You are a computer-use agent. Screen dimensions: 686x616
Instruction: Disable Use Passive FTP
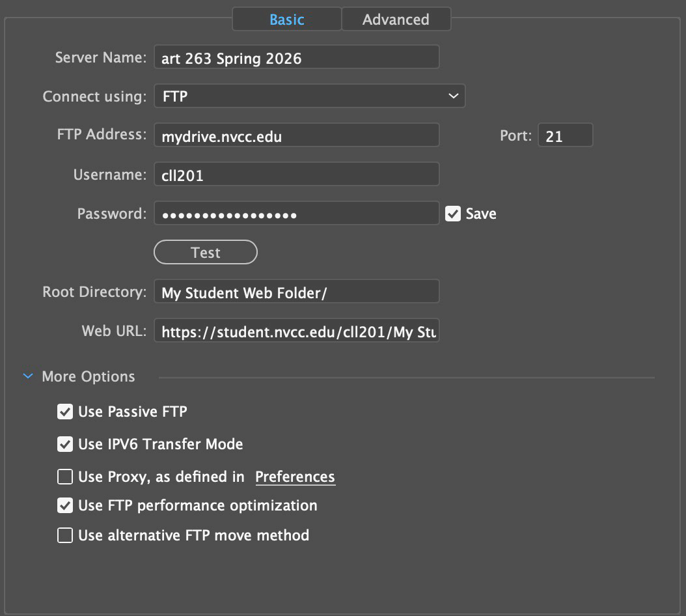(x=65, y=412)
